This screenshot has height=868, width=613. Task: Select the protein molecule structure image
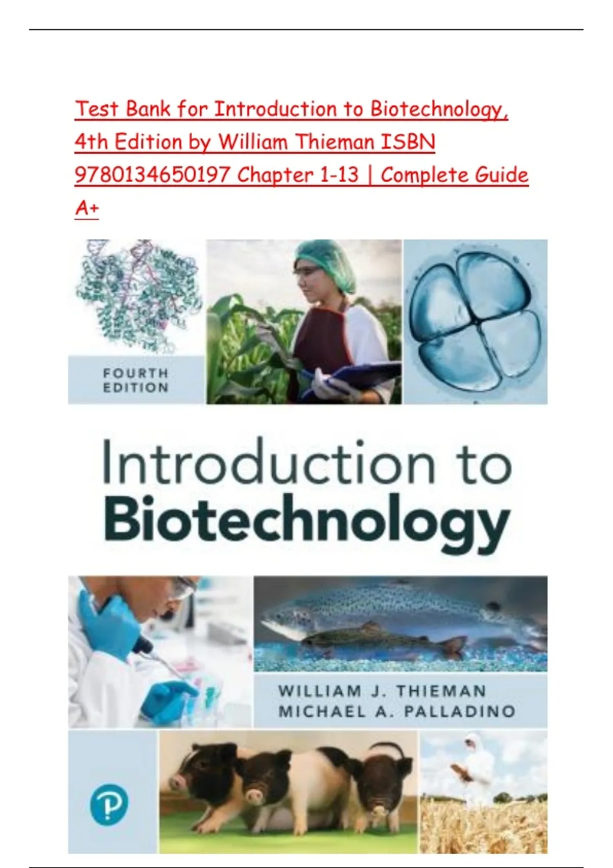136,297
